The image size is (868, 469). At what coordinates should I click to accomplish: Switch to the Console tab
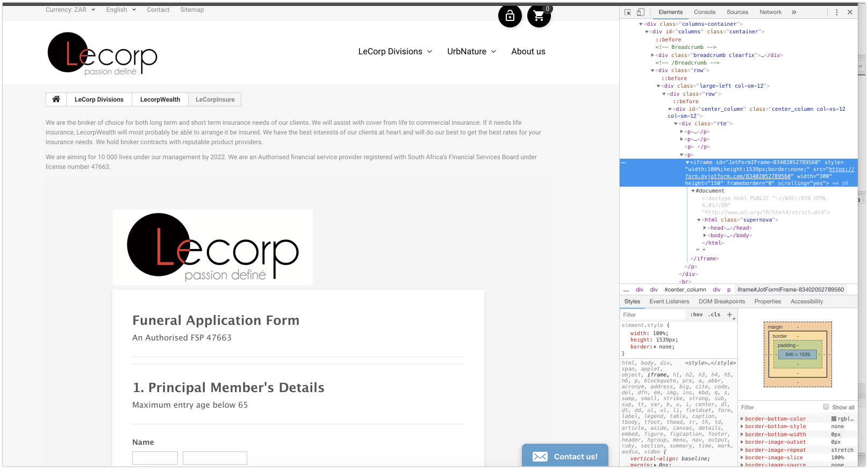[x=704, y=12]
